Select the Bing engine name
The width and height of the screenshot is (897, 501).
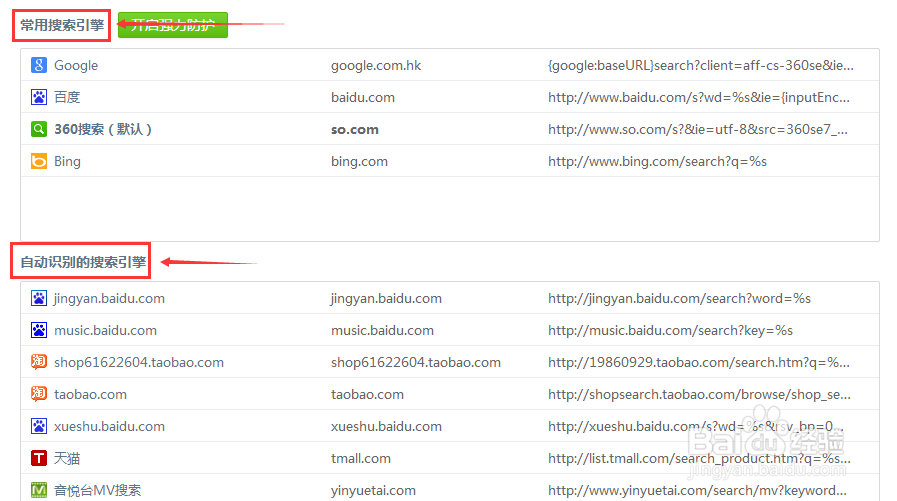coord(68,162)
